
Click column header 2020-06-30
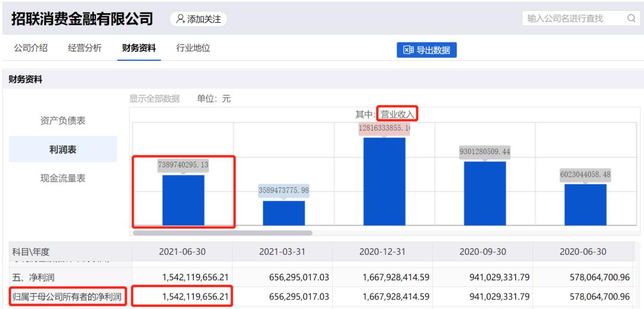coord(583,252)
